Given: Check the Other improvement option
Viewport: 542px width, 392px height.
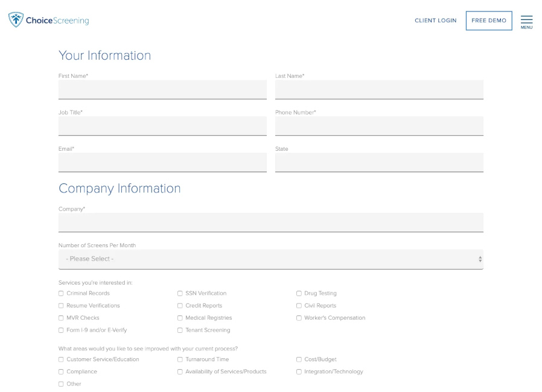Looking at the screenshot, I should tap(61, 384).
